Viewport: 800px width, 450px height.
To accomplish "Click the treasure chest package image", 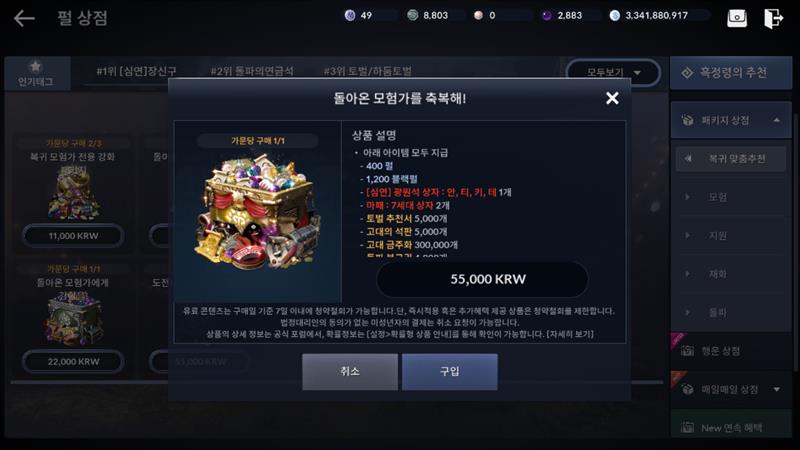I will 257,212.
